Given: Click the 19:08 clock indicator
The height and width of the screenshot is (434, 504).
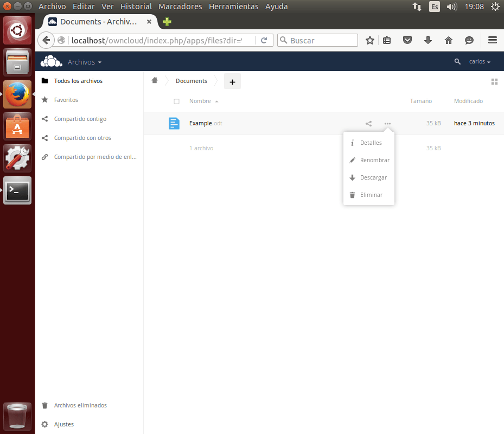Looking at the screenshot, I should (x=474, y=7).
